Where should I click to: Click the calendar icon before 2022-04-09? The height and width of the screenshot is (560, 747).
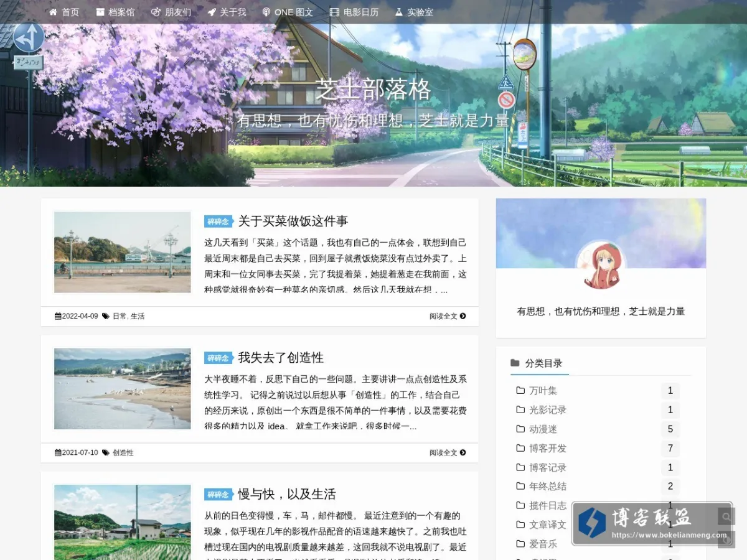tap(58, 316)
